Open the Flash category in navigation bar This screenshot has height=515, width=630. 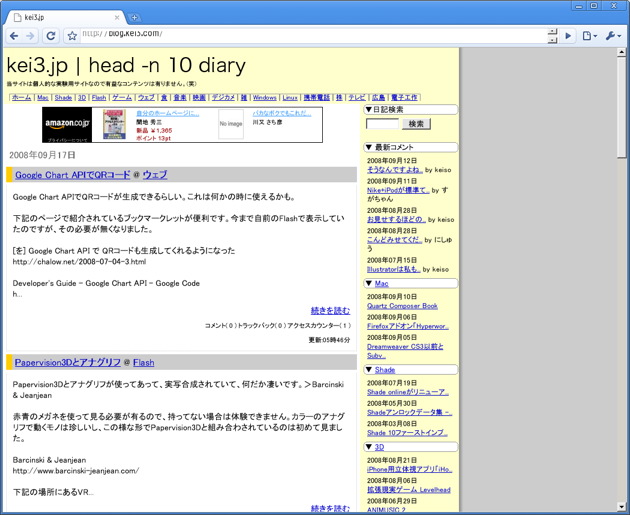[x=101, y=98]
